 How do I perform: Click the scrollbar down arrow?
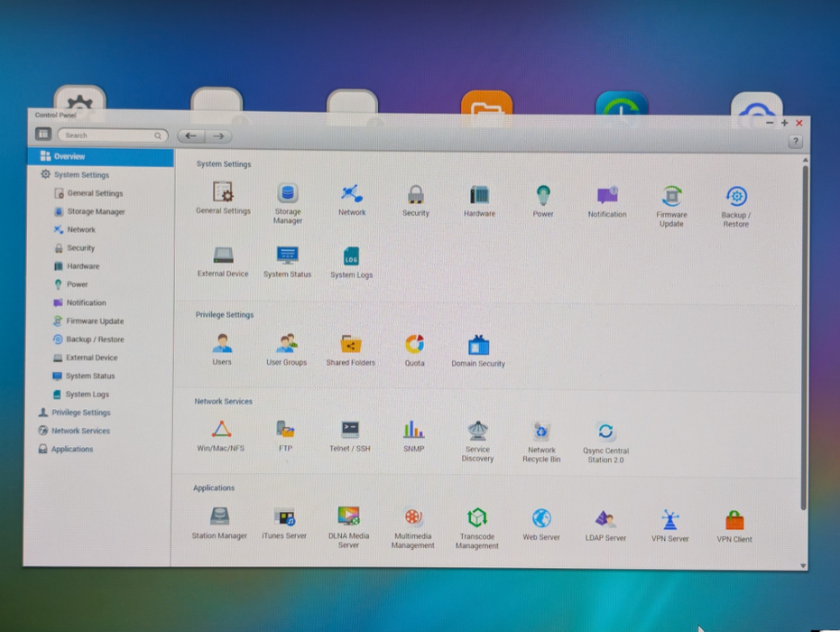point(803,566)
